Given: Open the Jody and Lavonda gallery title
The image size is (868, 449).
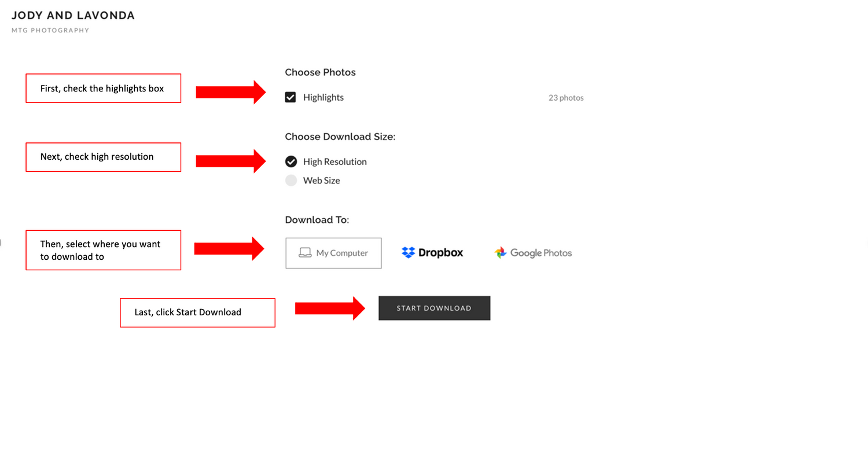Looking at the screenshot, I should pos(73,16).
